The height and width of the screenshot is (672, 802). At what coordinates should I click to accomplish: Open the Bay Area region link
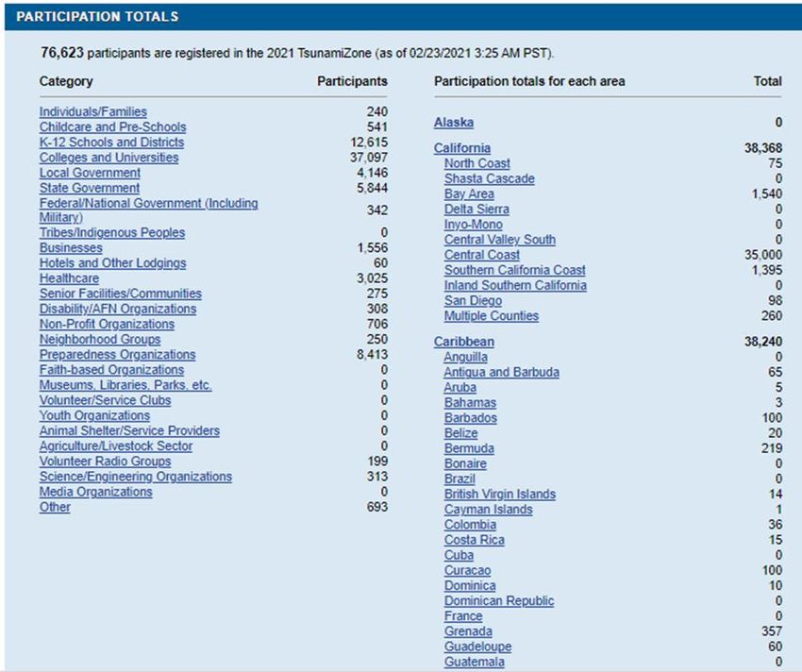click(x=469, y=194)
